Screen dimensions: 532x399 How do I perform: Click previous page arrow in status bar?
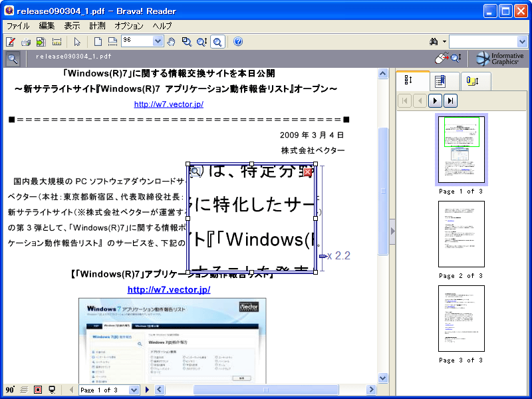coord(71,390)
